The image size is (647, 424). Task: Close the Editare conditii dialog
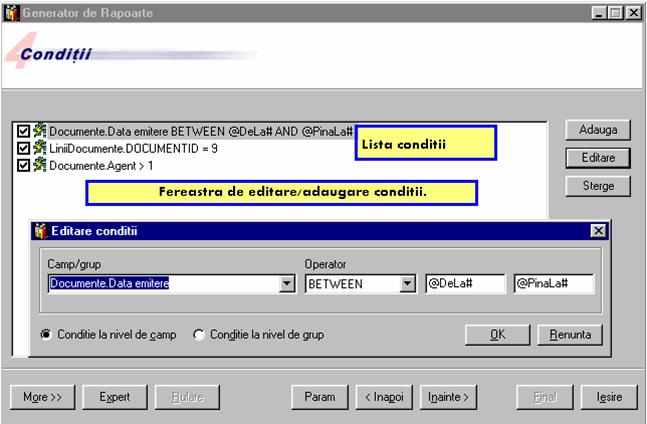click(x=598, y=232)
